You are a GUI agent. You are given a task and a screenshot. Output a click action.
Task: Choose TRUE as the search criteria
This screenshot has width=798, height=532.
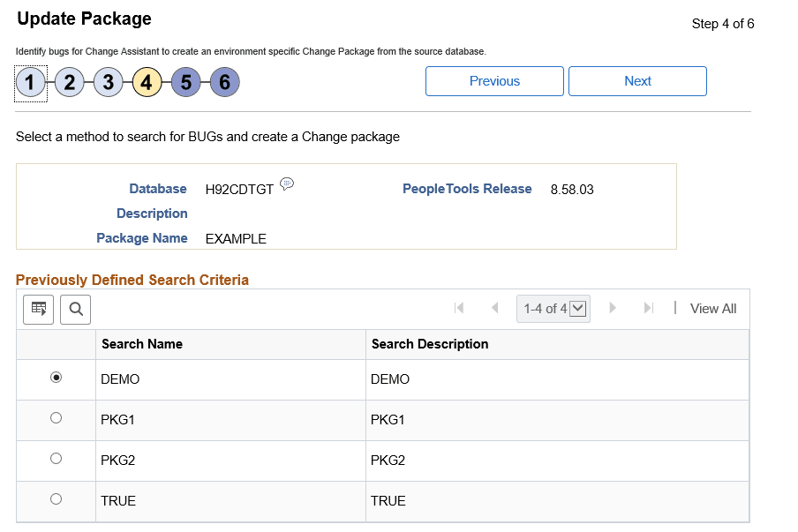(x=56, y=498)
